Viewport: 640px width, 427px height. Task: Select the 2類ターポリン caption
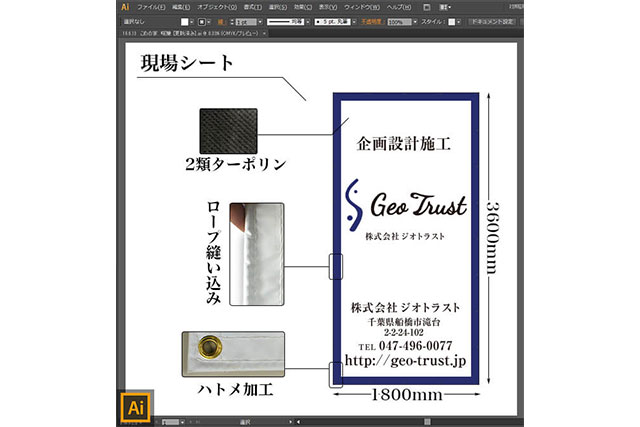pyautogui.click(x=236, y=164)
